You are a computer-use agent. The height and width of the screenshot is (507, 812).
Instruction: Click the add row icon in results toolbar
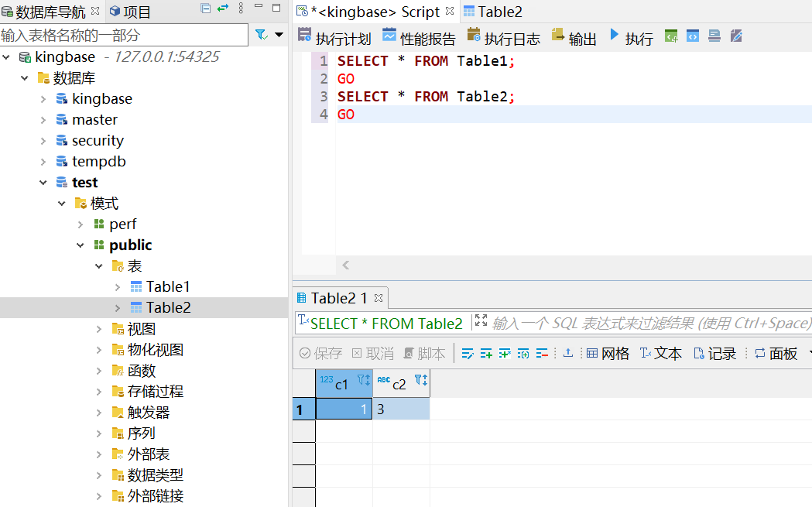(x=486, y=354)
